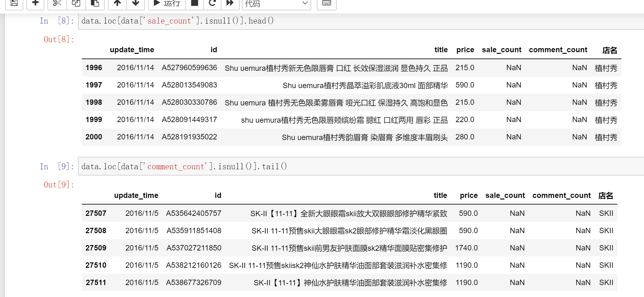The image size is (644, 297).
Task: Click 植村秀 shop name in row 1996
Action: coord(606,68)
